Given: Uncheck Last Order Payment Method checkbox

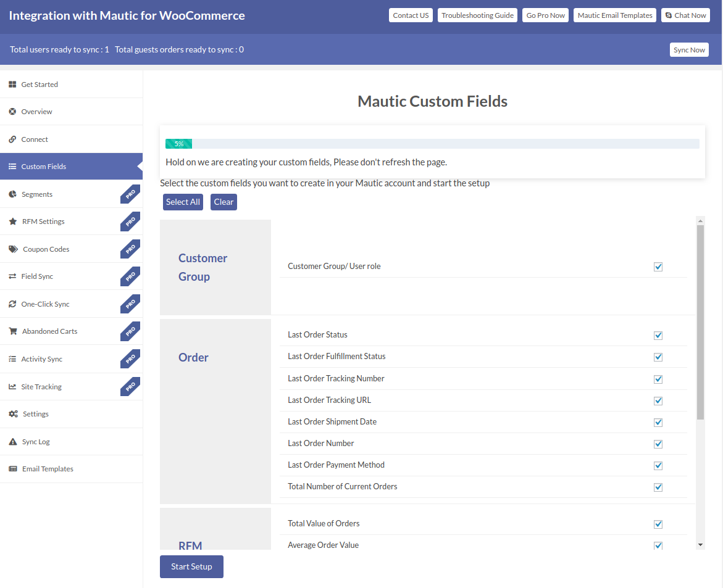Looking at the screenshot, I should tap(658, 466).
